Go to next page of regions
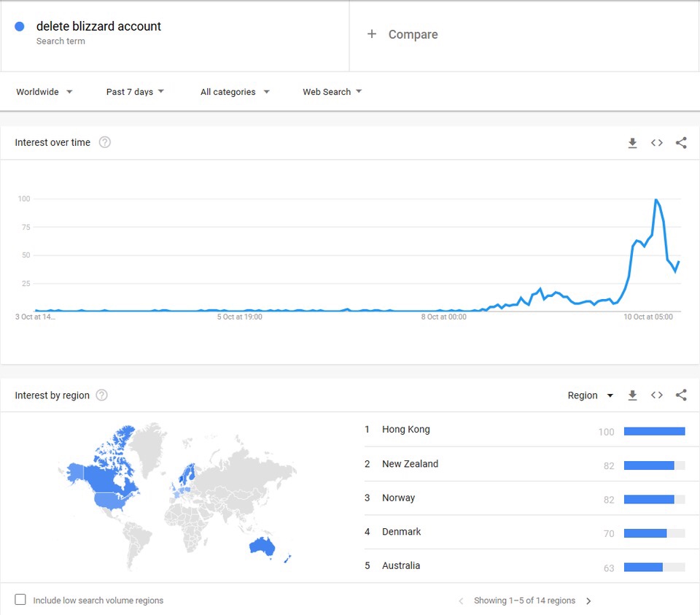The width and height of the screenshot is (700, 615). [x=588, y=601]
